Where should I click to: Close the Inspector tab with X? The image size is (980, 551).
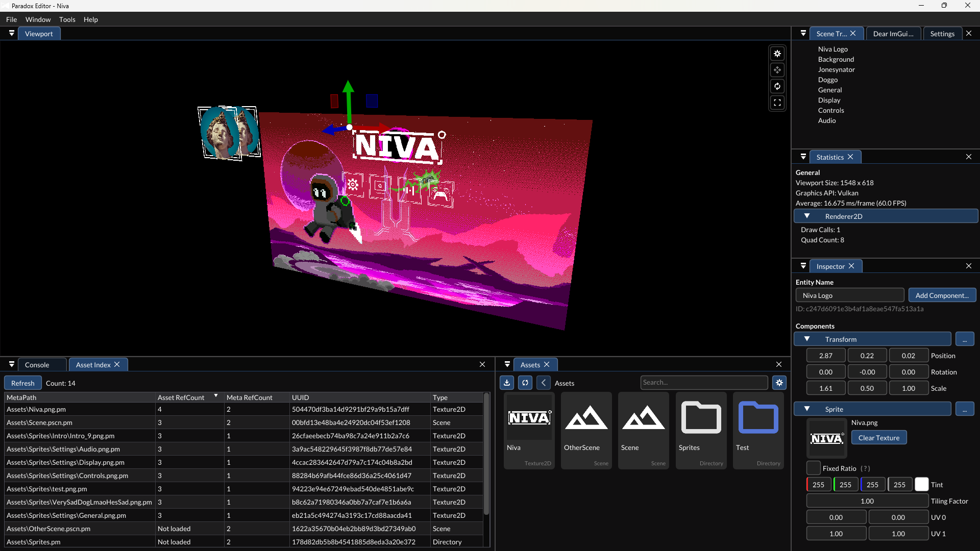coord(851,266)
